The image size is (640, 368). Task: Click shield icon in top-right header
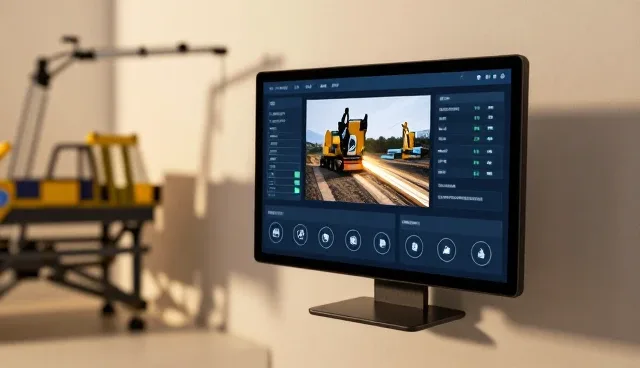click(x=478, y=77)
